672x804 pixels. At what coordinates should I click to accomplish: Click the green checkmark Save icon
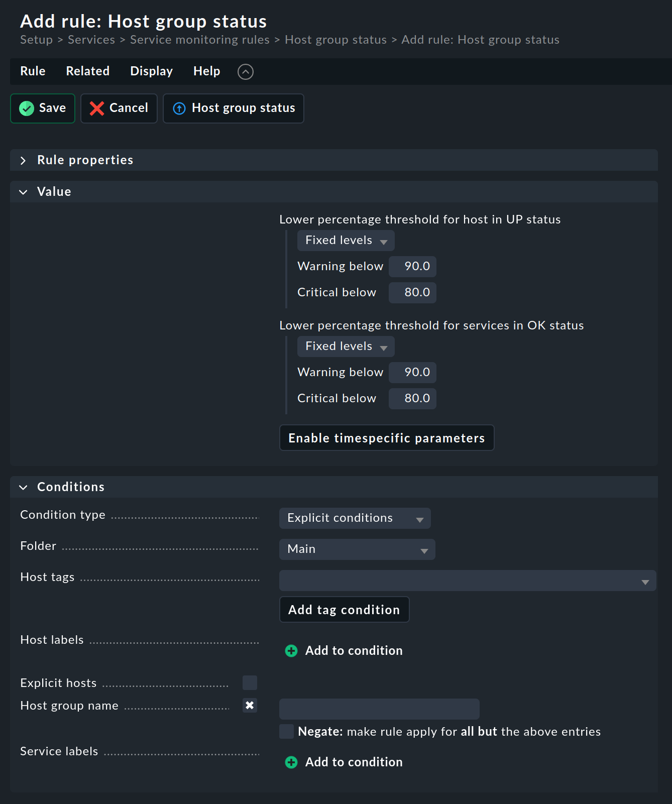(27, 108)
